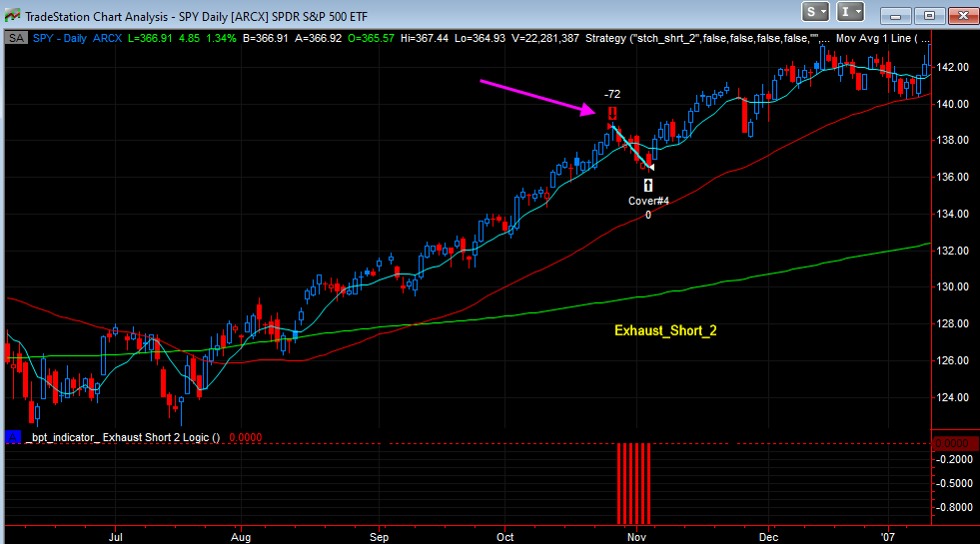Click the white Cover#4 exit arrow marker
This screenshot has height=544, width=980.
(x=648, y=185)
